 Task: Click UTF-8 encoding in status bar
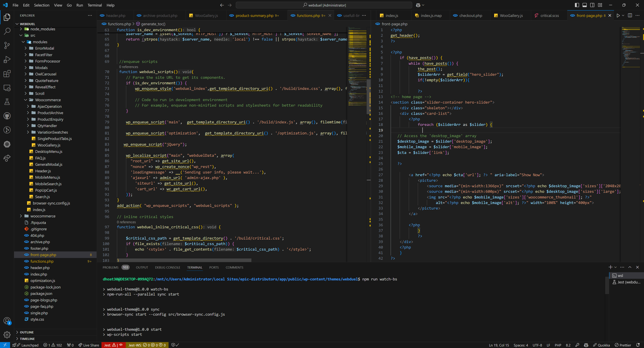(537, 345)
